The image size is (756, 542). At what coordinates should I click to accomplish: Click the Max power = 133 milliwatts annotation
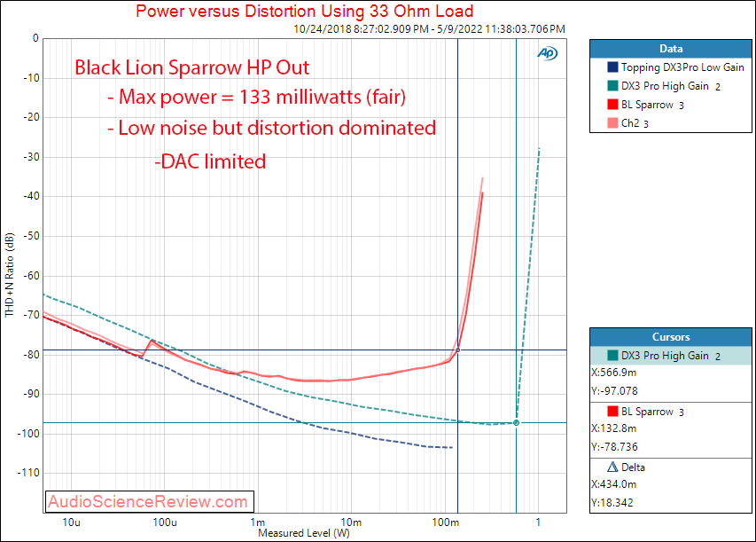(x=256, y=97)
